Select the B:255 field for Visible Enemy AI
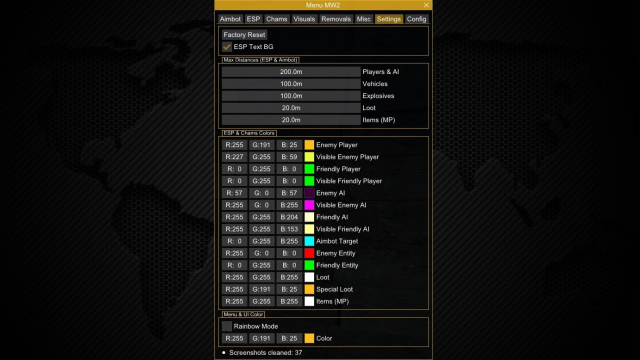640x360 pixels. (x=289, y=205)
